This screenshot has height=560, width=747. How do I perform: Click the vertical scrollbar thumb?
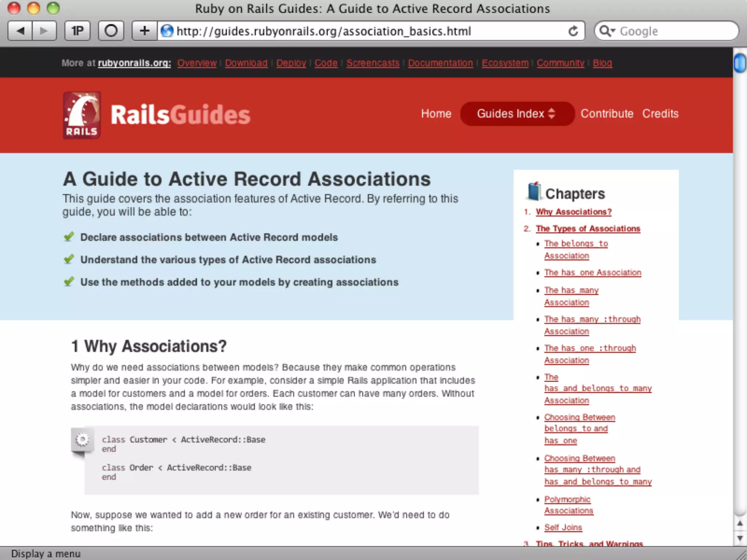point(740,63)
